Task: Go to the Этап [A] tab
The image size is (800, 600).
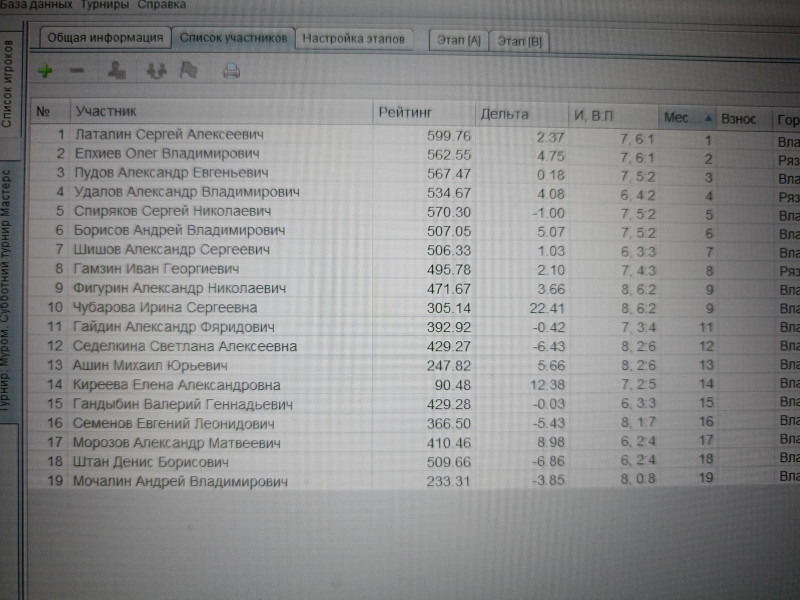Action: click(459, 40)
